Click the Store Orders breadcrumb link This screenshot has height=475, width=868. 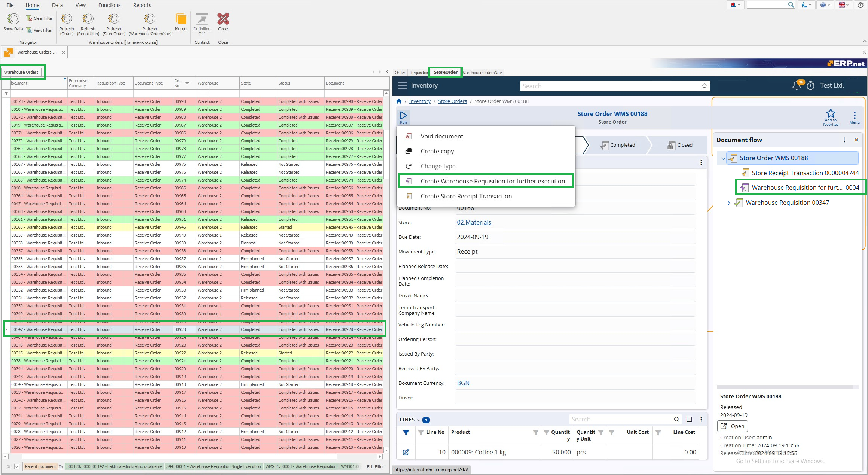(452, 101)
